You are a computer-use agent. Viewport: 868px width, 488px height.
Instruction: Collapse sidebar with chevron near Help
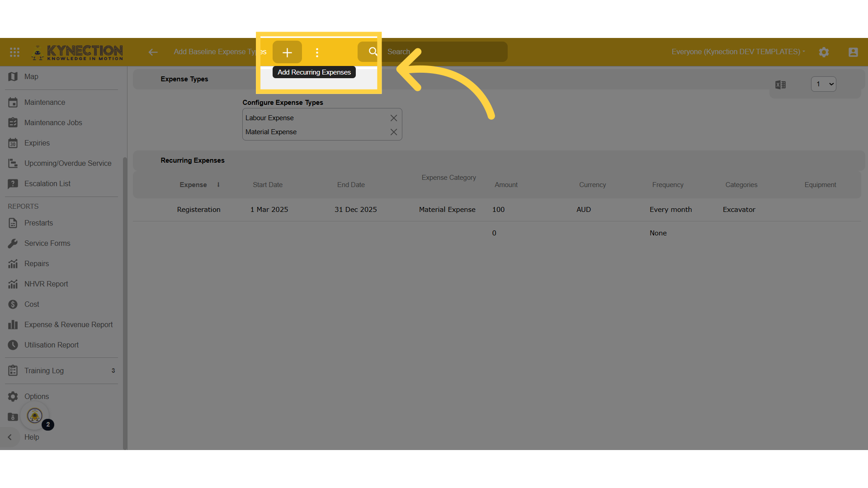click(x=10, y=437)
